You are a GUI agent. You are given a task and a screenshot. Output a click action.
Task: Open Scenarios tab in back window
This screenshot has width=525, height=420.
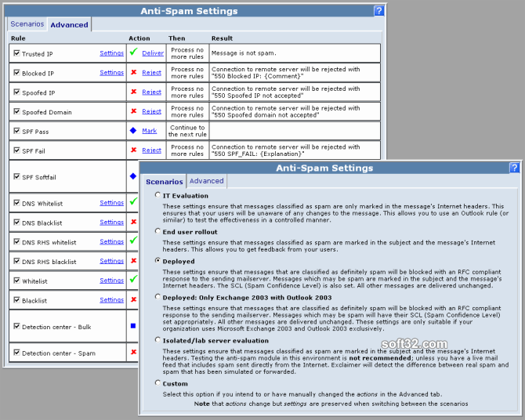(x=27, y=24)
